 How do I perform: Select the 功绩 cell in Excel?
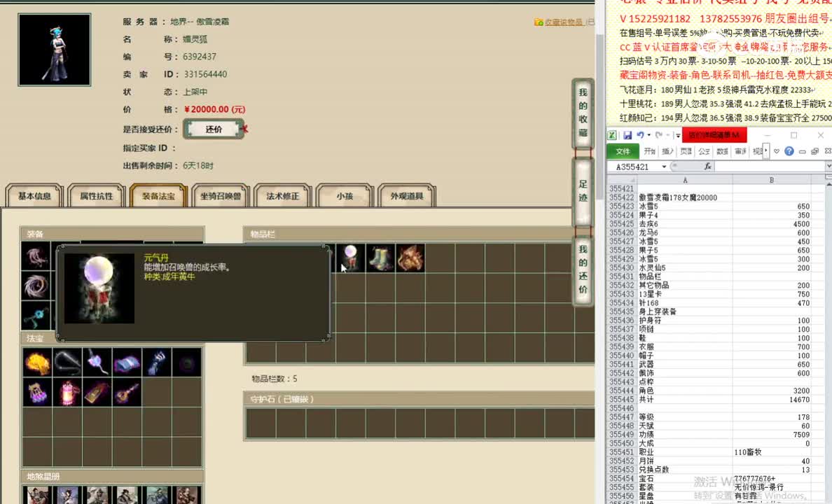coord(685,435)
